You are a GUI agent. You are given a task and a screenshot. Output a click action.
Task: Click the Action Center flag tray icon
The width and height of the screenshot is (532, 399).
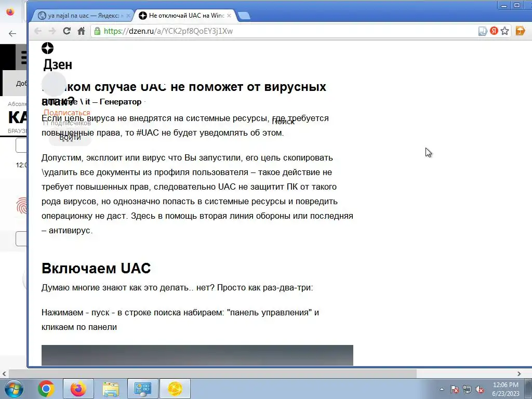pyautogui.click(x=454, y=389)
